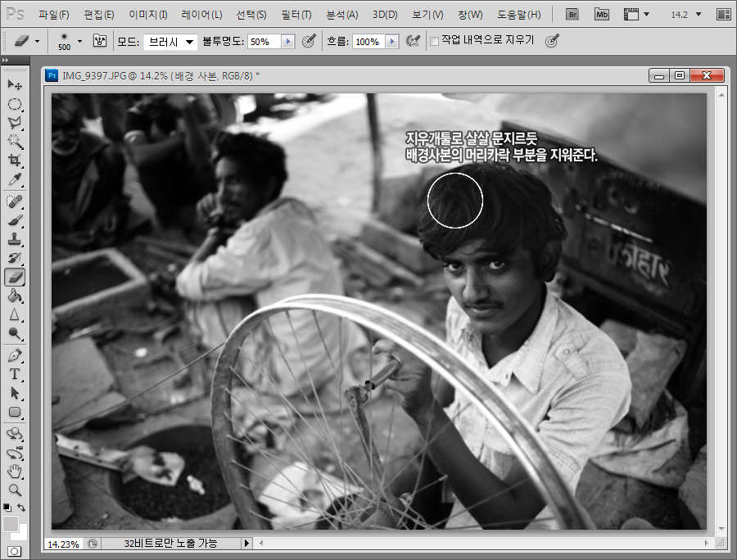Open the brush panel toggle icon
This screenshot has width=737, height=560.
point(100,41)
